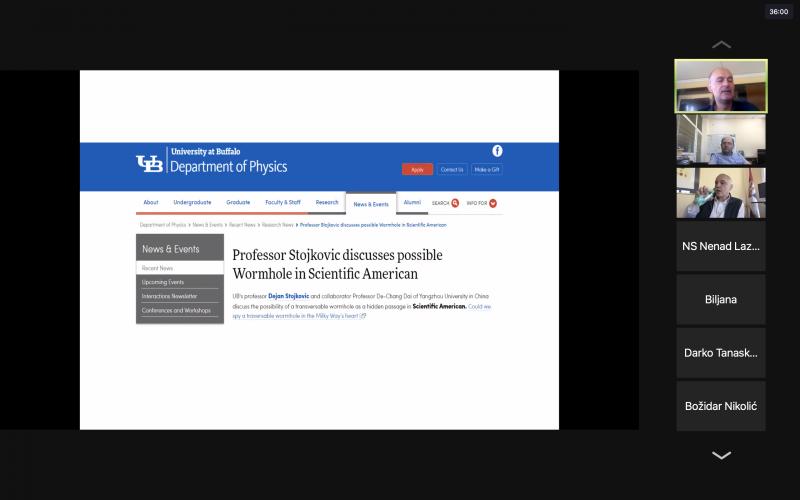Click the red search magnifier icon
800x500 pixels.
[455, 203]
